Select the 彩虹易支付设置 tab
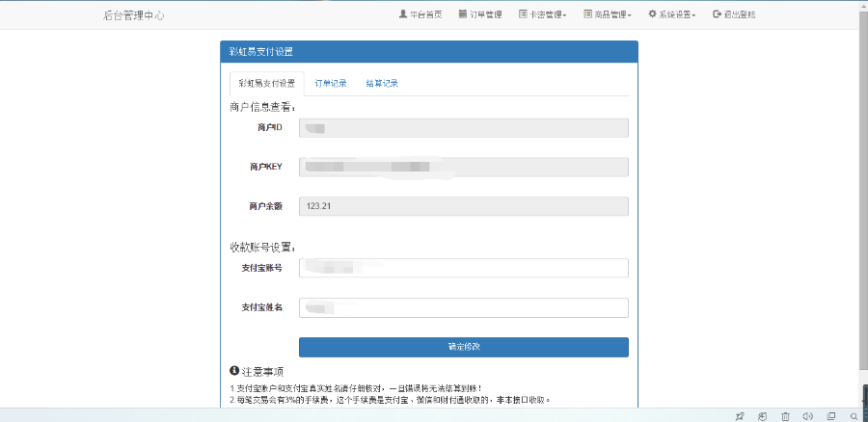The height and width of the screenshot is (422, 868). coord(267,84)
